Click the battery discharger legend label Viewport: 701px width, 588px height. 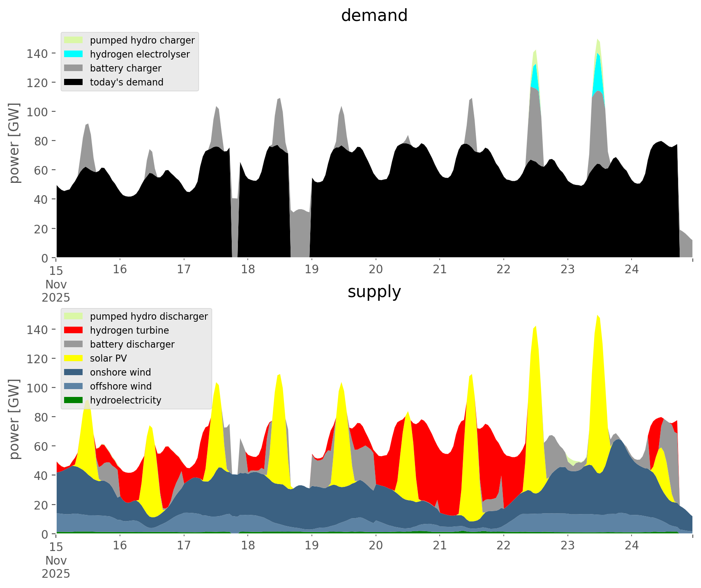[x=132, y=344]
